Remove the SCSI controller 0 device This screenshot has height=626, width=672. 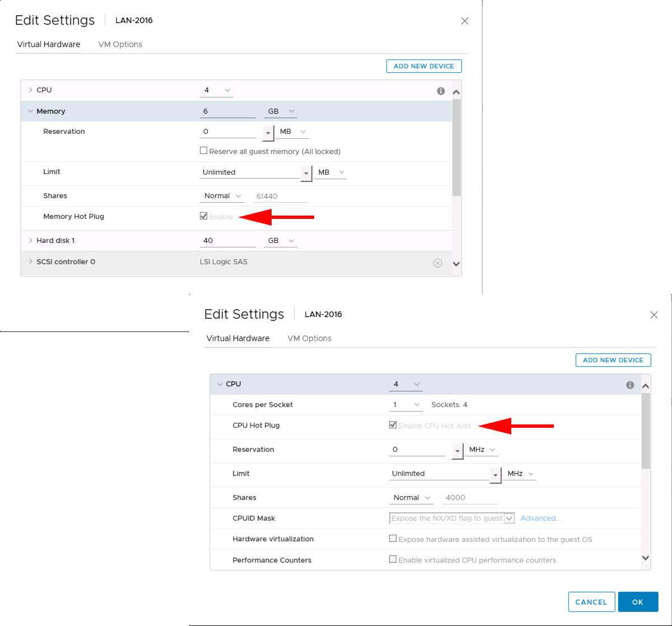(x=437, y=262)
